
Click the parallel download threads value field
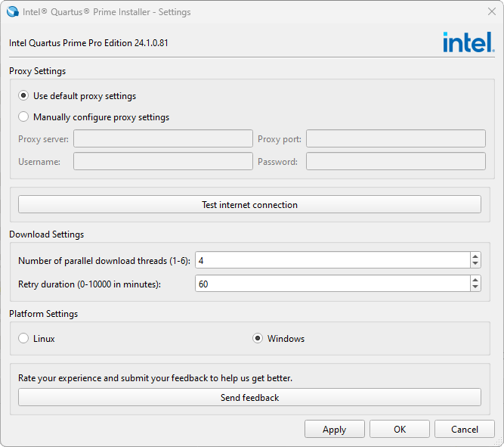[x=332, y=260]
